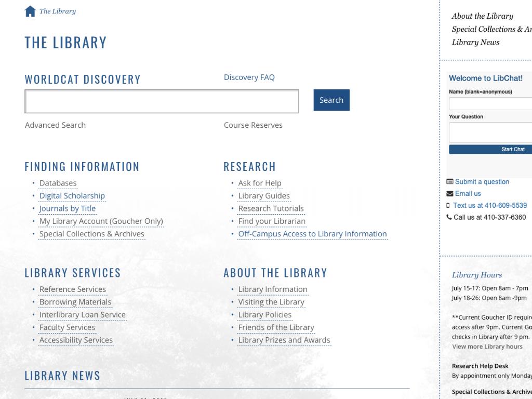Open the Databases link

58,183
